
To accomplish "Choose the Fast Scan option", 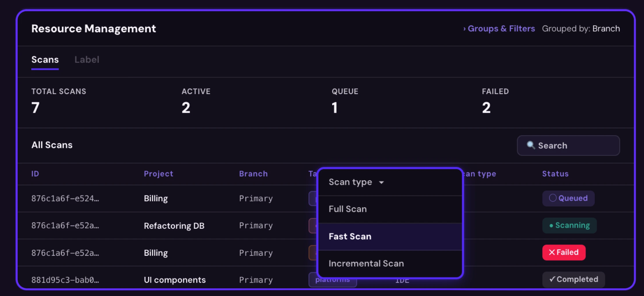I will (390, 237).
